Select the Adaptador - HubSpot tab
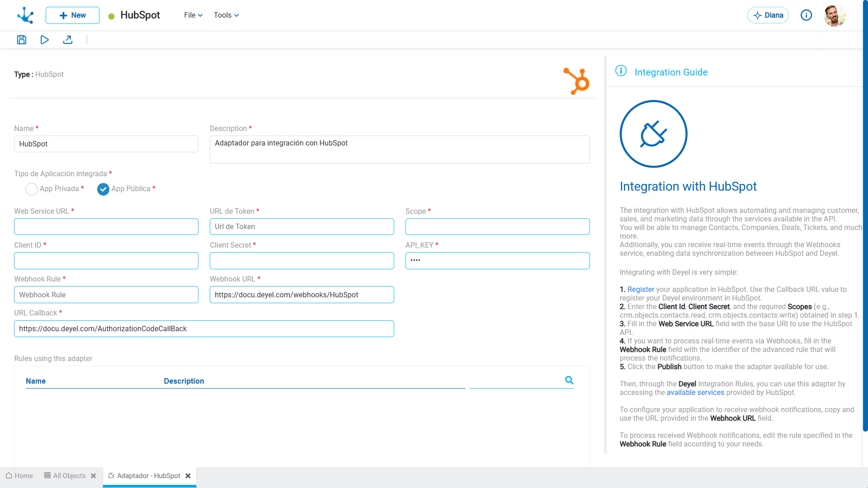 click(x=145, y=476)
